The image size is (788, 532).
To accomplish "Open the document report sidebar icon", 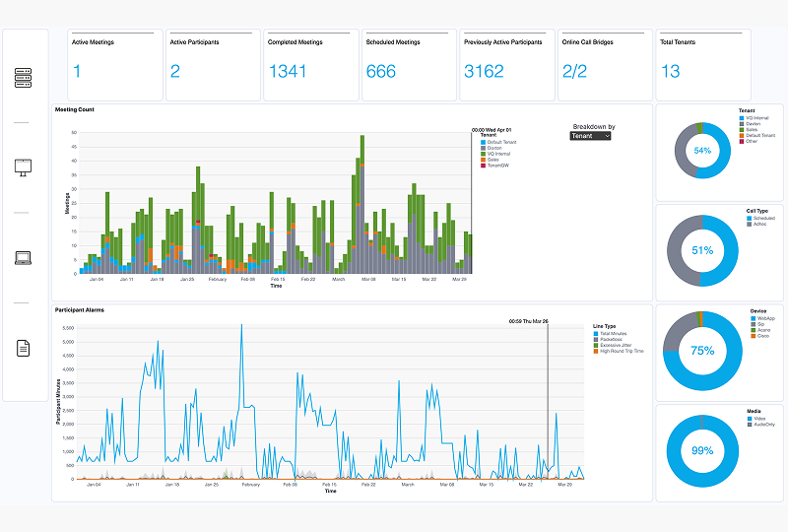I will (25, 348).
